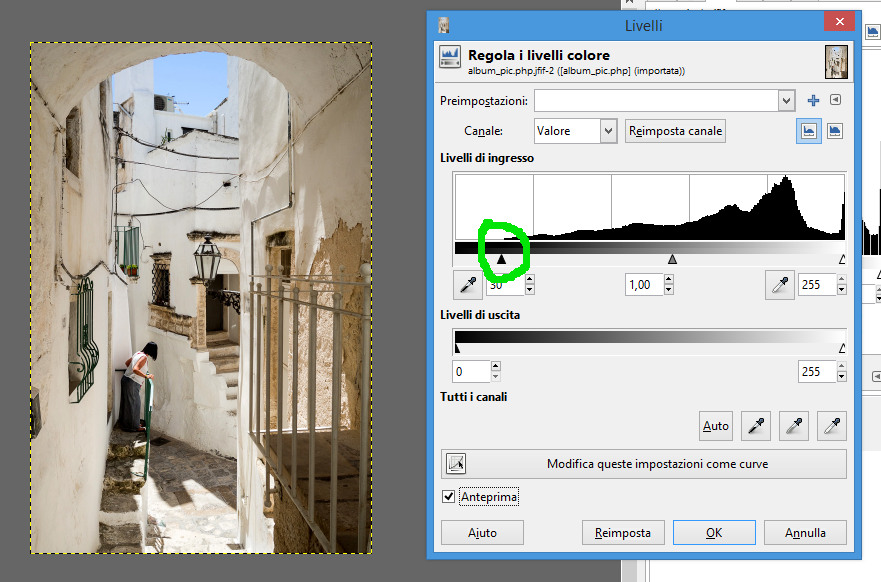Uncheck the Anteprima preview checkbox
The height and width of the screenshot is (582, 881).
coord(448,497)
